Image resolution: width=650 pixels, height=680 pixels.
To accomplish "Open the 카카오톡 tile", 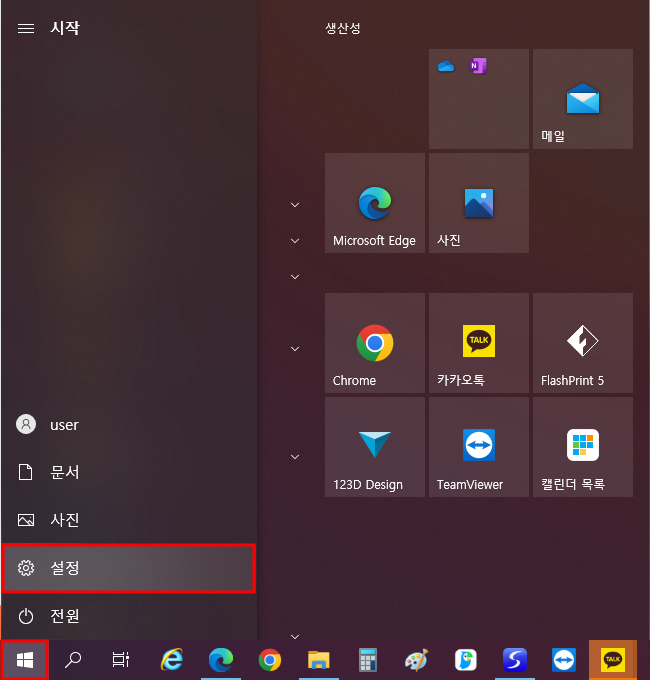I will (479, 343).
